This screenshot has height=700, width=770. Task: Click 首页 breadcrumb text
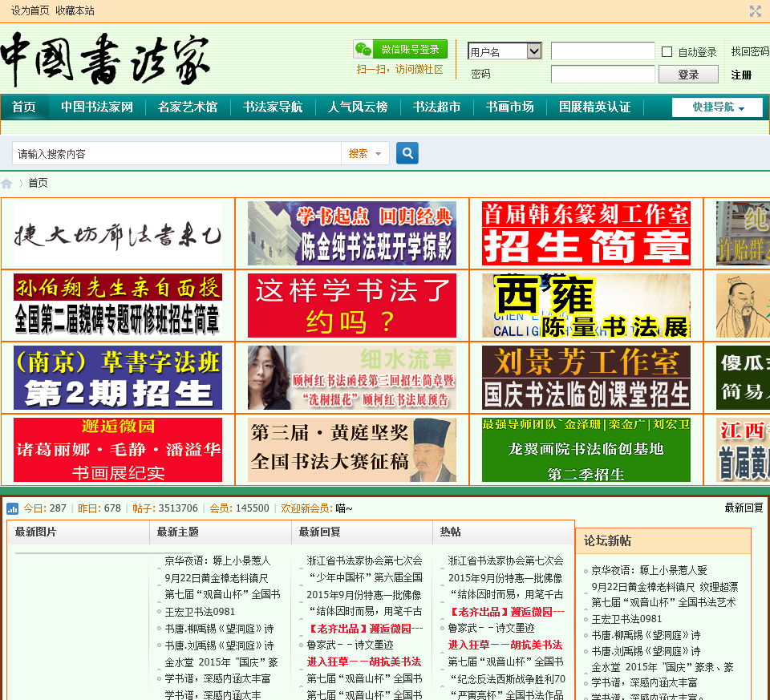pyautogui.click(x=38, y=183)
